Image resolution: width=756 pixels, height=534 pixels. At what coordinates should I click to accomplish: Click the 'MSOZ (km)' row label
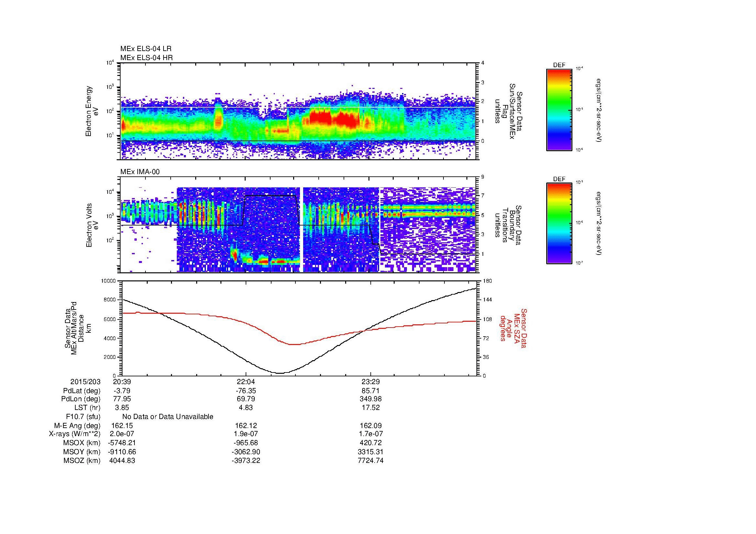tap(82, 461)
